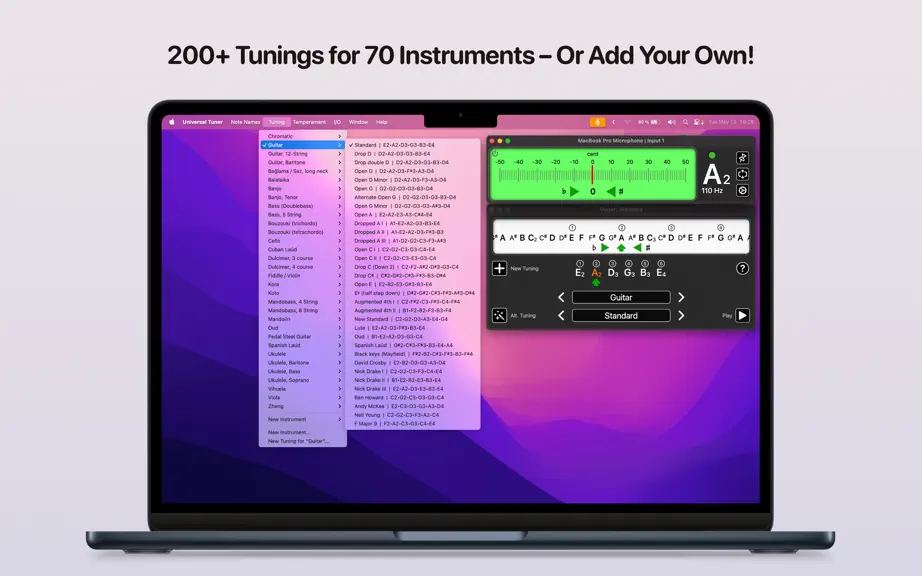Select the New Standard tuning

coord(413,319)
